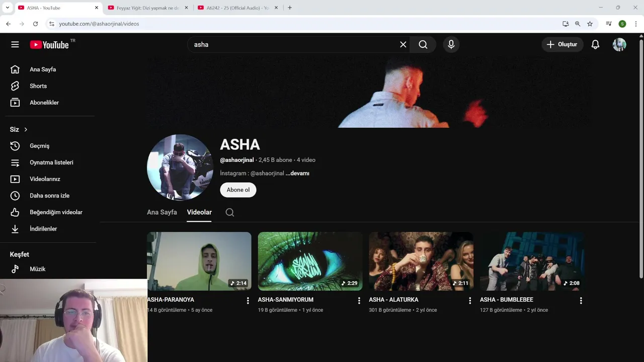Open a new browser tab

coord(290,8)
